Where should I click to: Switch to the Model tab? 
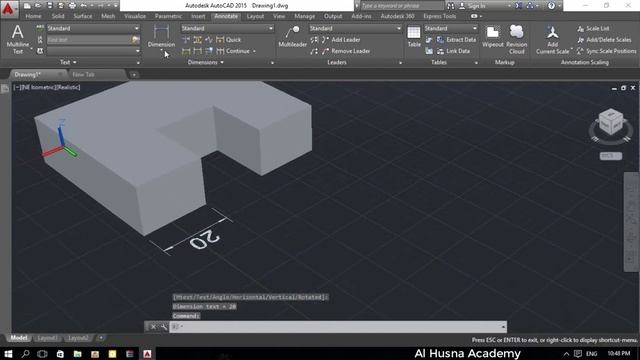18,338
